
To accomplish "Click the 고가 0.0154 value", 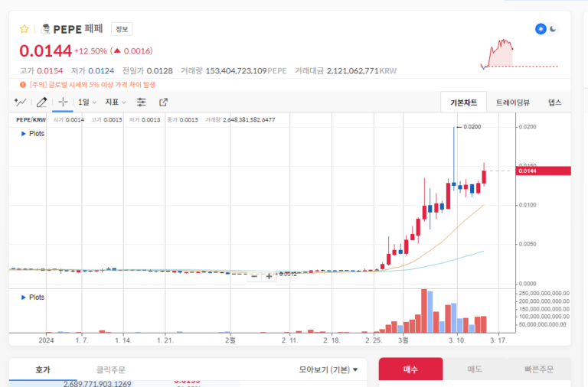I will (50, 71).
